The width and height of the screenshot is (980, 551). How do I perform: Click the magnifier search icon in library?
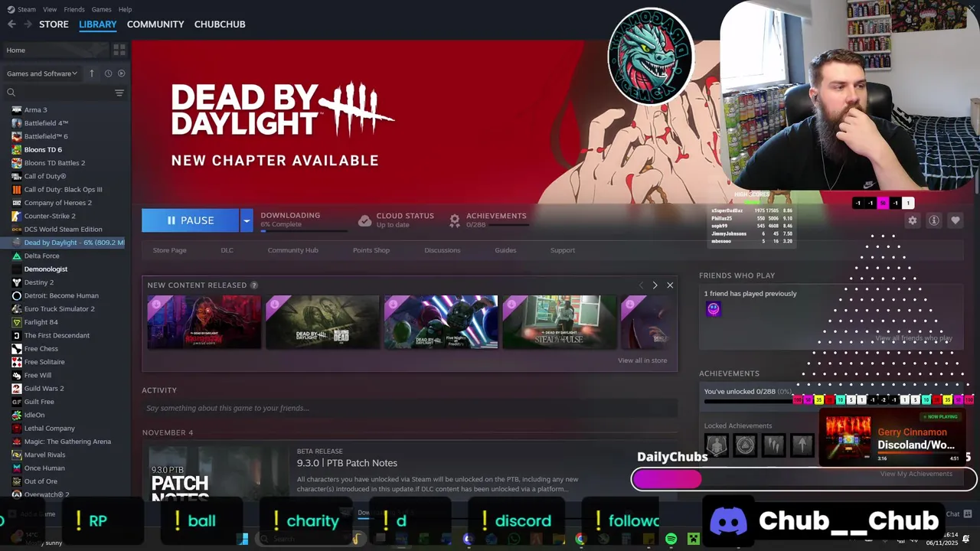click(x=11, y=93)
